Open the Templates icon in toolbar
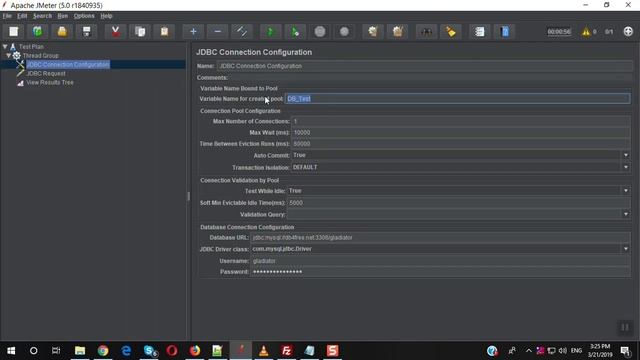The height and width of the screenshot is (360, 640). 38,31
